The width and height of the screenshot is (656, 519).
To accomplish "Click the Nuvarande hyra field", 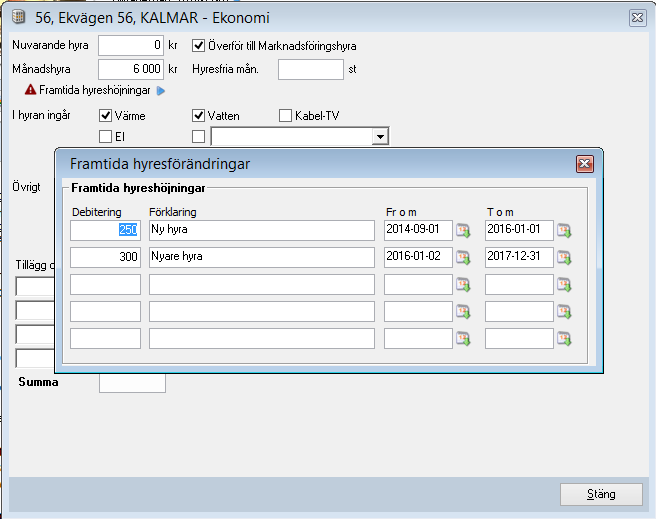I will 131,45.
